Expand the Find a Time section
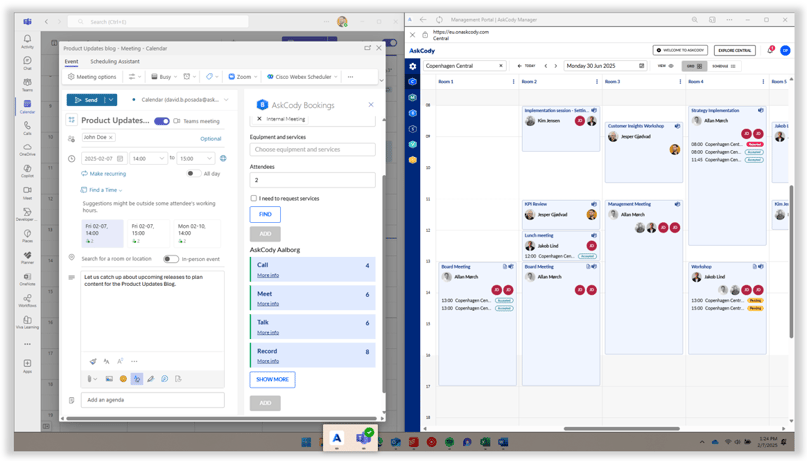Screen dimensions: 807x461 101,190
